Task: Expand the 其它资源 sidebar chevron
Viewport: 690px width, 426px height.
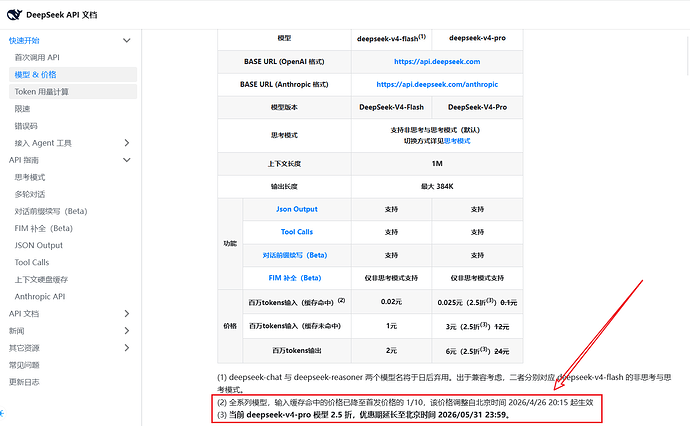Action: (127, 348)
